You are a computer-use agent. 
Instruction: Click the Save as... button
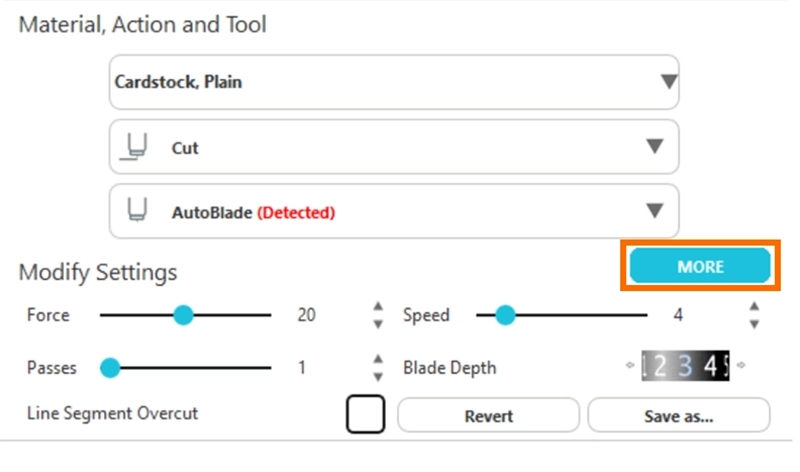coord(678,415)
